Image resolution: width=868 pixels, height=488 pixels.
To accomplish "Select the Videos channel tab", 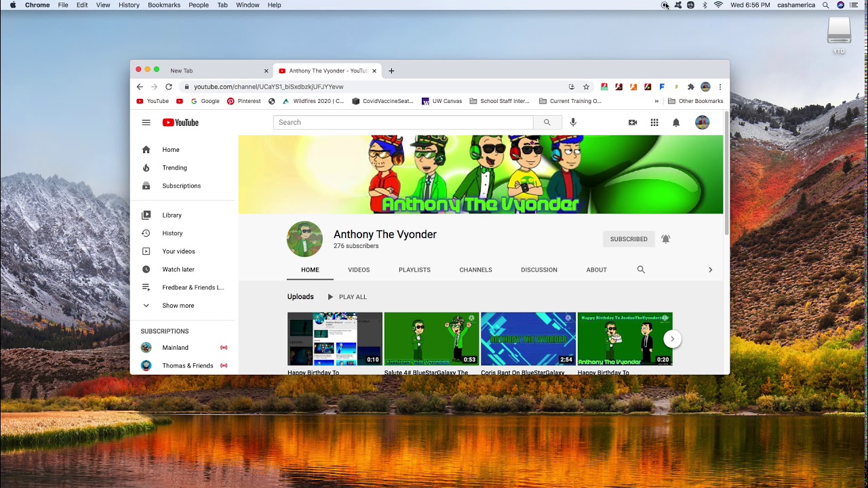I will [x=359, y=270].
